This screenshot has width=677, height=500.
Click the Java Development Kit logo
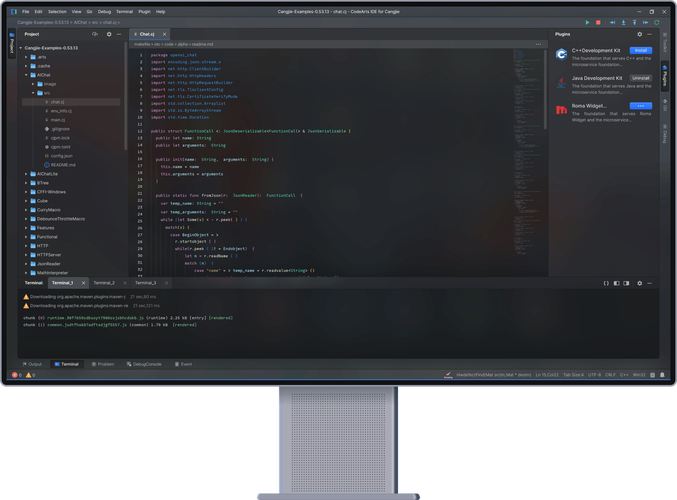(x=561, y=82)
